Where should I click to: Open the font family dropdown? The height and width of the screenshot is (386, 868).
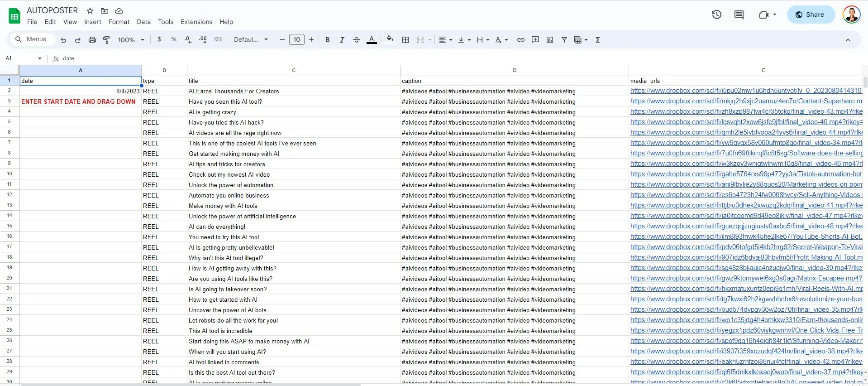[x=251, y=40]
